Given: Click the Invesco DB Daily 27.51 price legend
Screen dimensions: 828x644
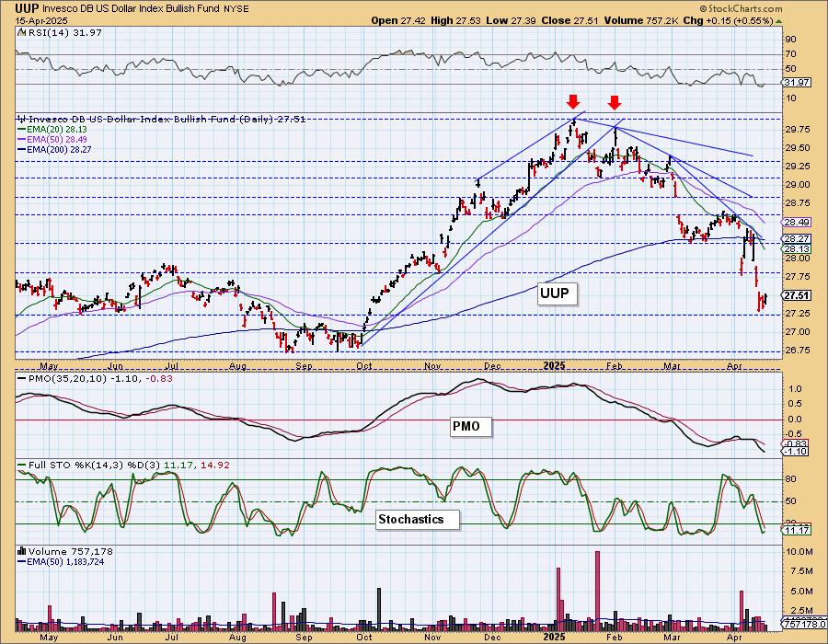Looking at the screenshot, I should [162, 120].
